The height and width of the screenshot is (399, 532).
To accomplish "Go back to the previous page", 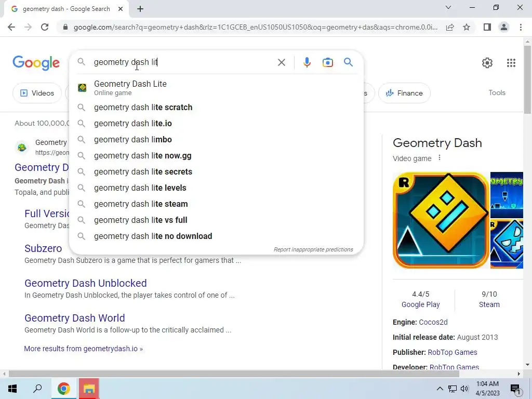I will 11,27.
